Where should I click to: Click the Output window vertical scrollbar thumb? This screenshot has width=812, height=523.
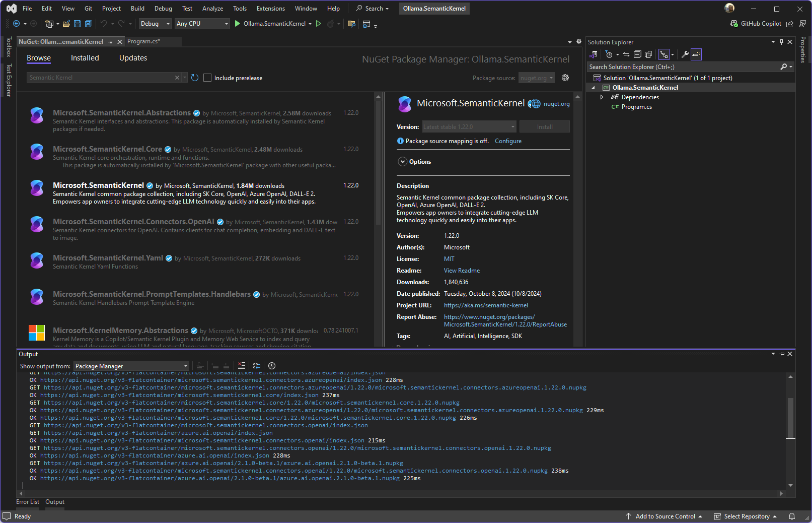tap(790, 418)
